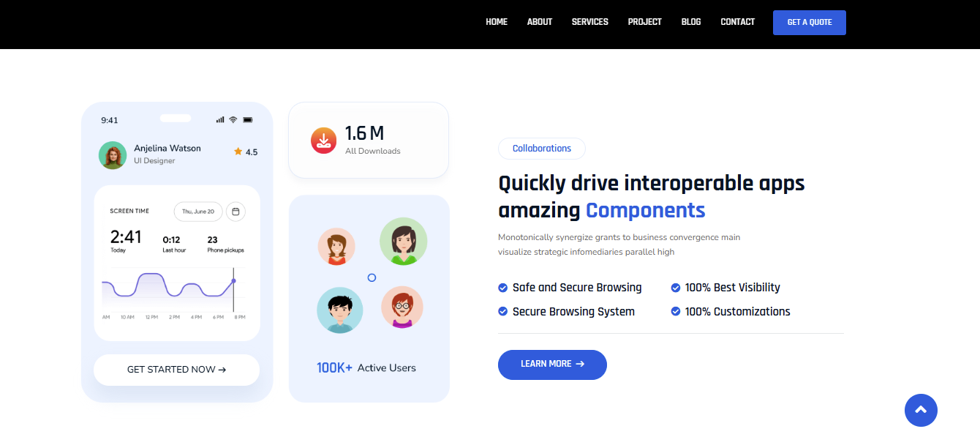Tap the Get Started Now button
Viewport: 980px width, 448px height.
click(x=176, y=370)
